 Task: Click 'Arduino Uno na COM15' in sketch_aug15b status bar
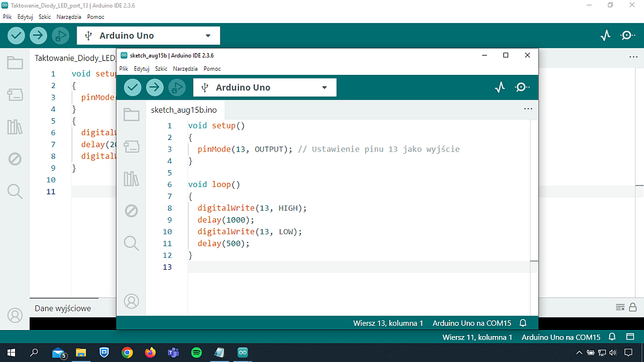tap(471, 323)
